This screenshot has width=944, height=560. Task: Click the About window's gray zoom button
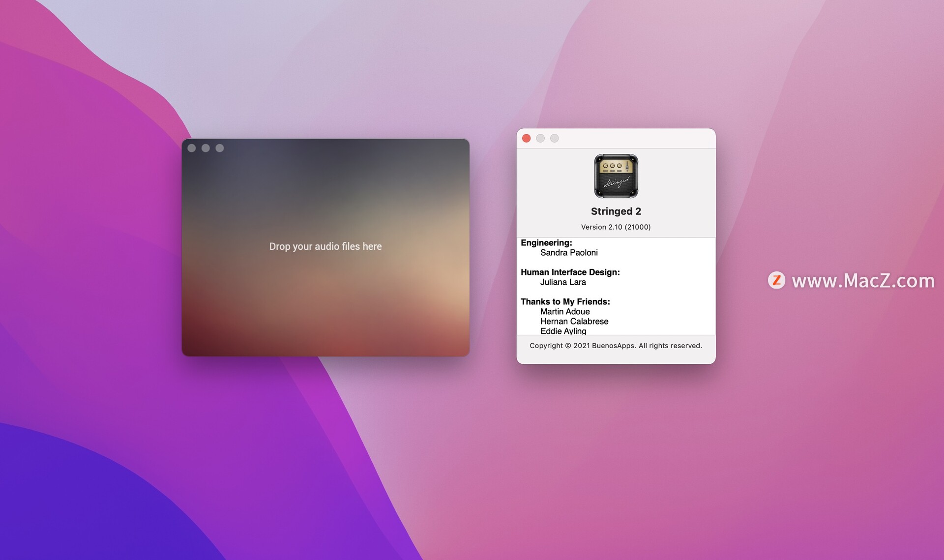pyautogui.click(x=554, y=138)
